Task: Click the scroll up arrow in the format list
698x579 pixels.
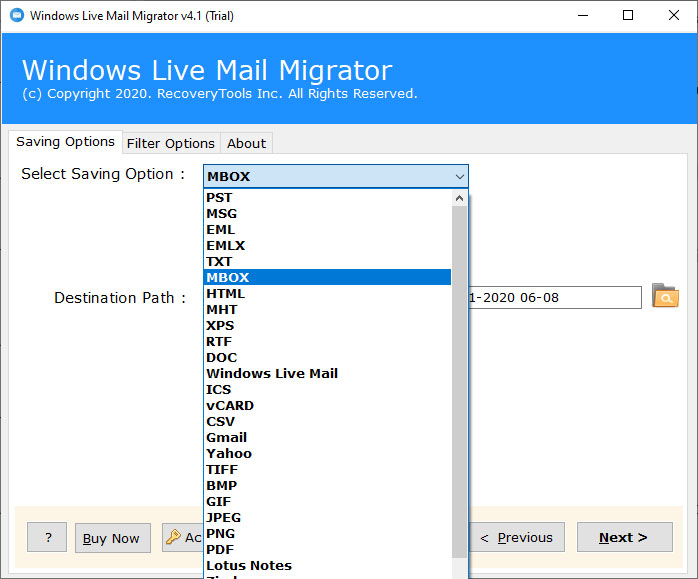Action: coord(459,198)
